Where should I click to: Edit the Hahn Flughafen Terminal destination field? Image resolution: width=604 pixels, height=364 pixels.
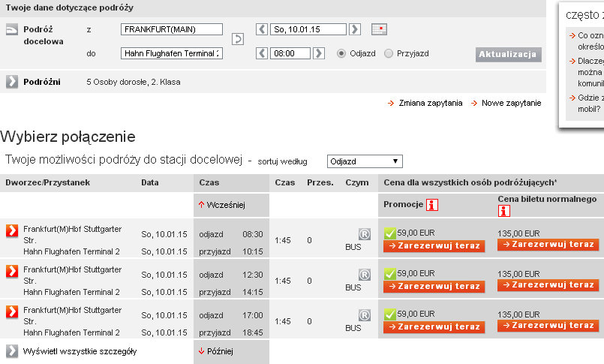tap(172, 53)
